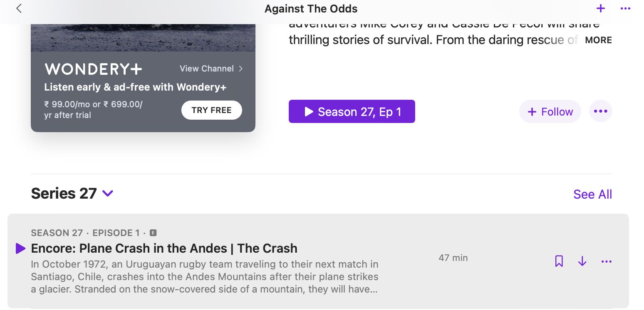The height and width of the screenshot is (310, 644).
Task: Open episode options via ellipsis icon
Action: pyautogui.click(x=607, y=261)
